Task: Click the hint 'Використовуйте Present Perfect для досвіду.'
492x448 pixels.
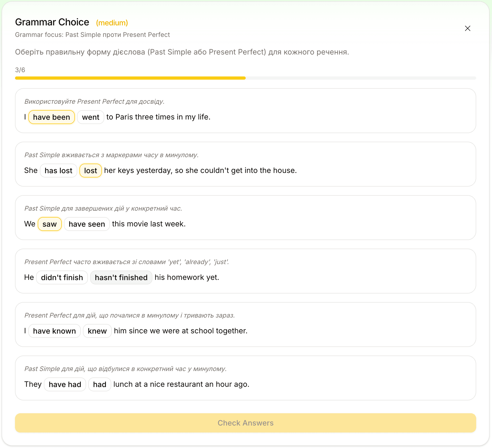Action: (94, 102)
